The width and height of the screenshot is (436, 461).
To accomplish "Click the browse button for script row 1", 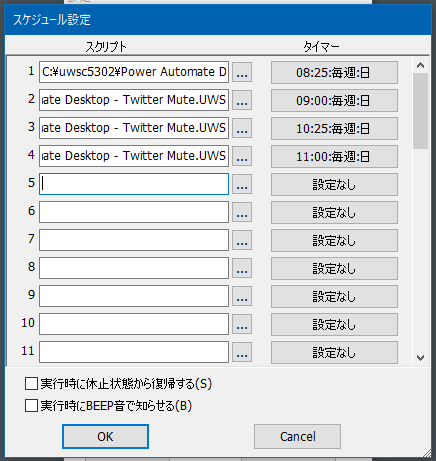I will coord(242,72).
